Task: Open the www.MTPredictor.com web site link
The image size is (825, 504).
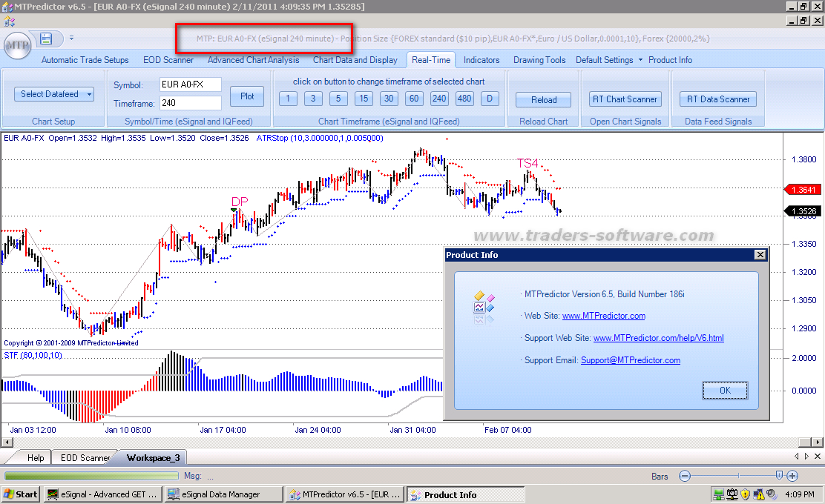Action: (x=603, y=316)
